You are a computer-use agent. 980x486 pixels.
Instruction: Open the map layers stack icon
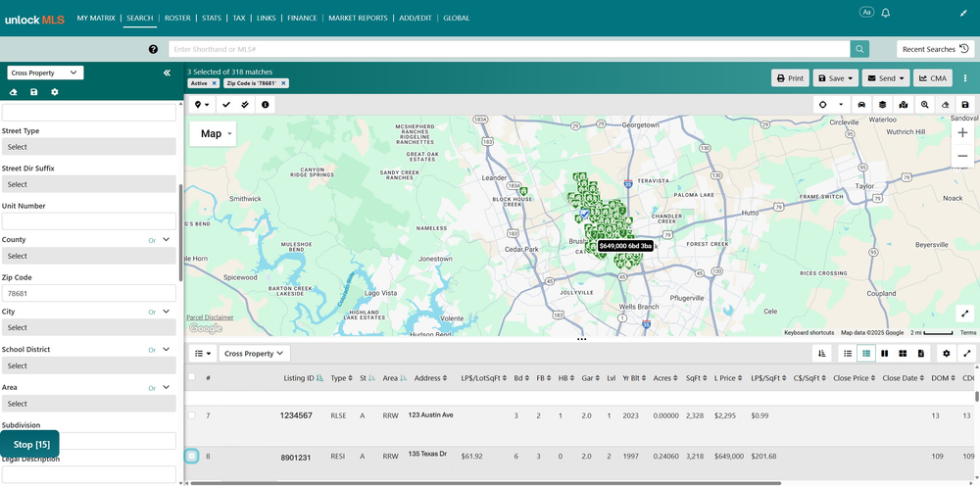coord(882,104)
